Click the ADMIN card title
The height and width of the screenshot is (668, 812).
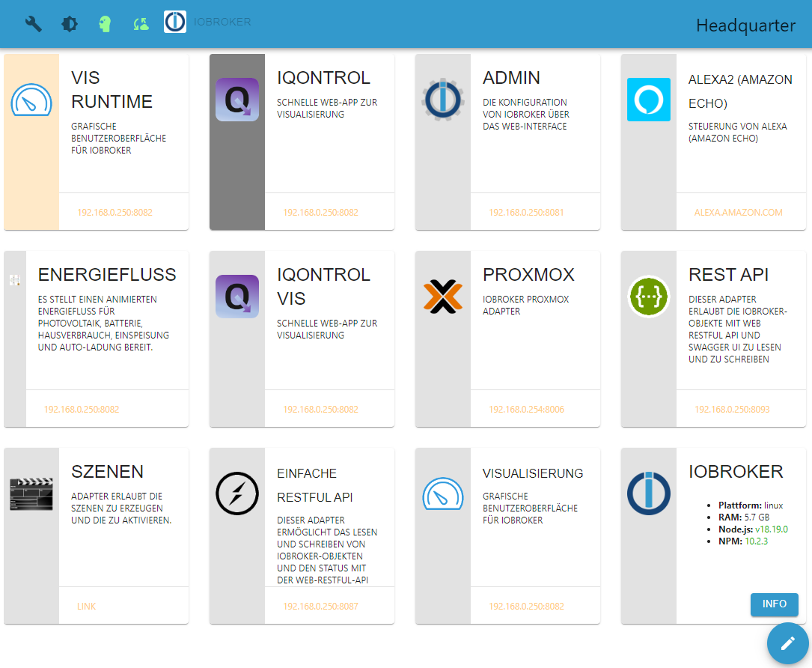[x=512, y=78]
